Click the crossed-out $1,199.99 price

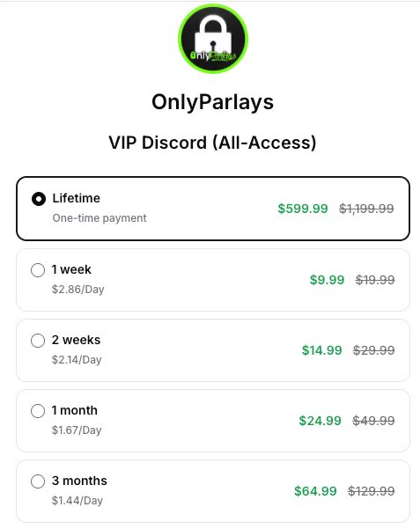pos(366,209)
